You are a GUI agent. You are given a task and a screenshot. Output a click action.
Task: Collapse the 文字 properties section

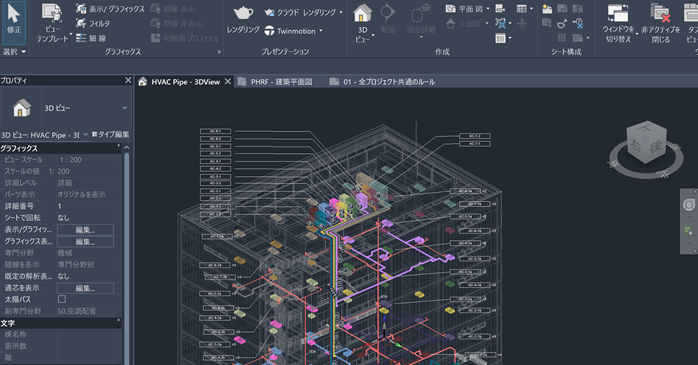(118, 320)
